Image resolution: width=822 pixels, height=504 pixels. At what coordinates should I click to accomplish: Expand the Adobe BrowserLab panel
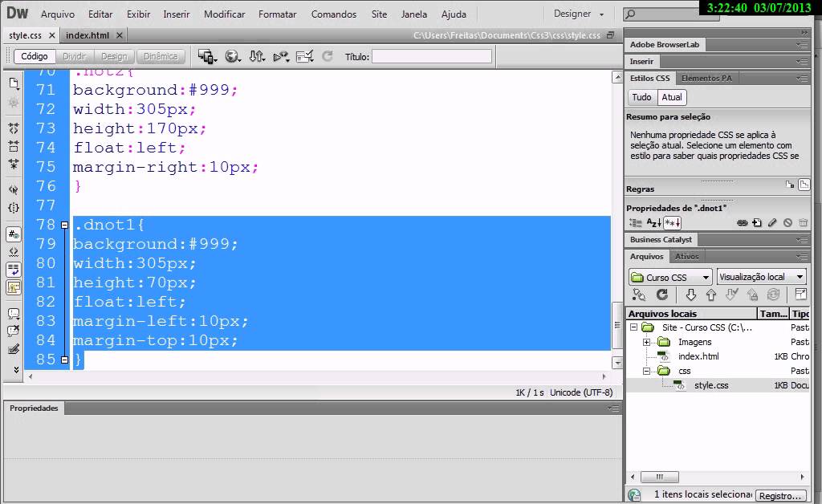[664, 44]
